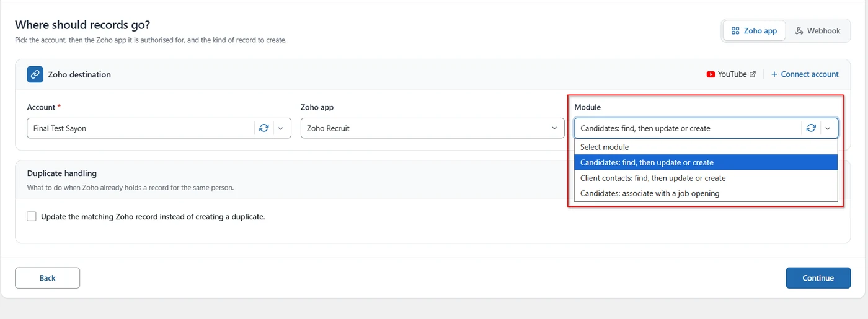Image resolution: width=868 pixels, height=319 pixels.
Task: Click the 'Module' field label
Action: pos(587,107)
